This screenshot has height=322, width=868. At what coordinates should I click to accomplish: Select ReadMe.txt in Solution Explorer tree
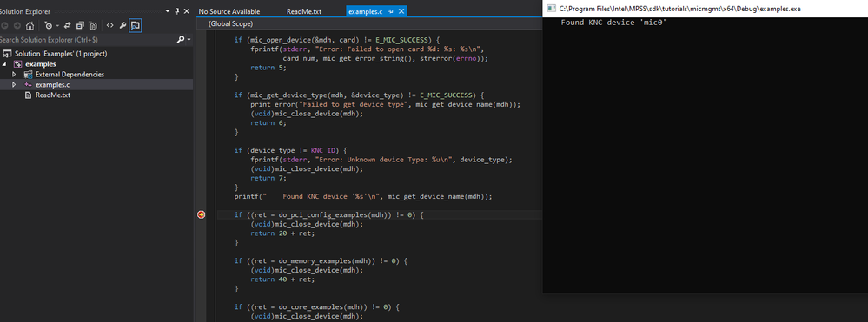click(x=53, y=95)
